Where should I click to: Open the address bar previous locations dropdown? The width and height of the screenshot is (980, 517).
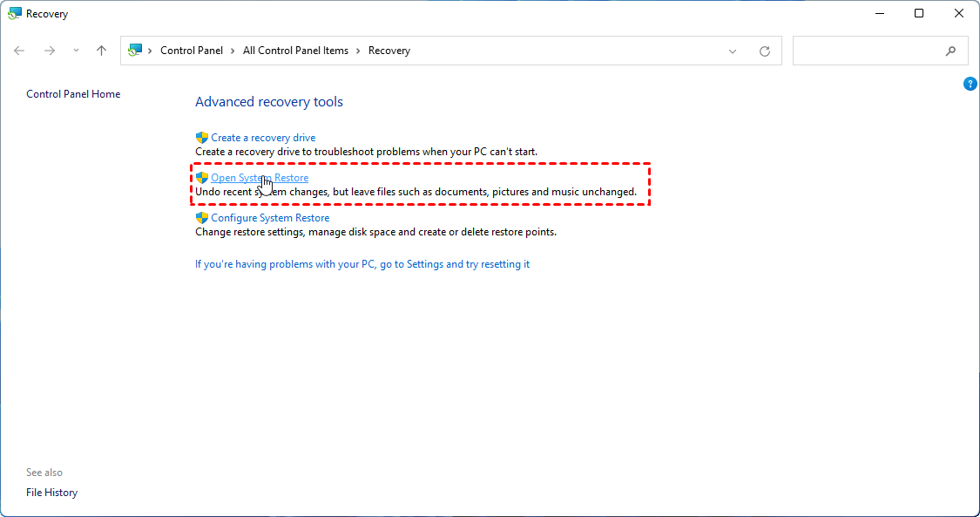pyautogui.click(x=733, y=51)
